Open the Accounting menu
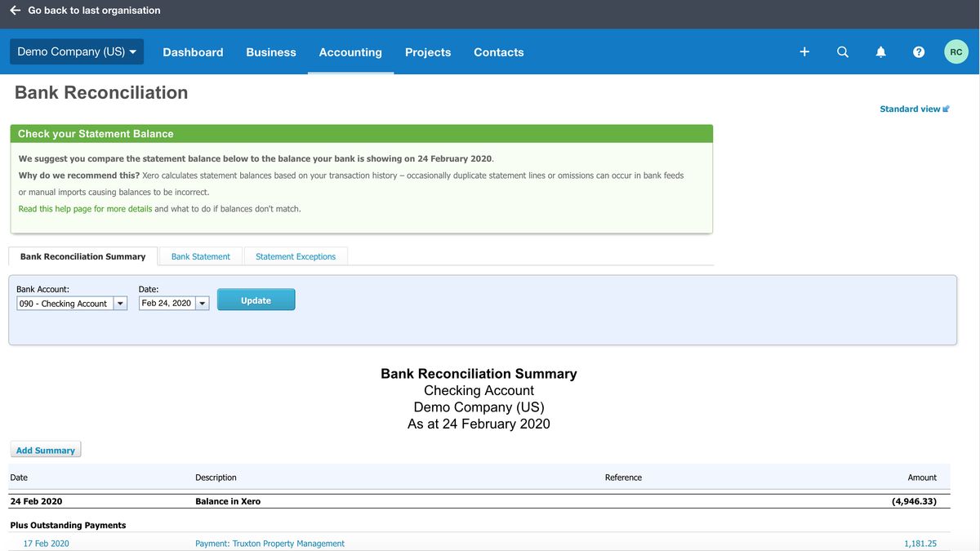The height and width of the screenshot is (551, 980). (x=350, y=51)
